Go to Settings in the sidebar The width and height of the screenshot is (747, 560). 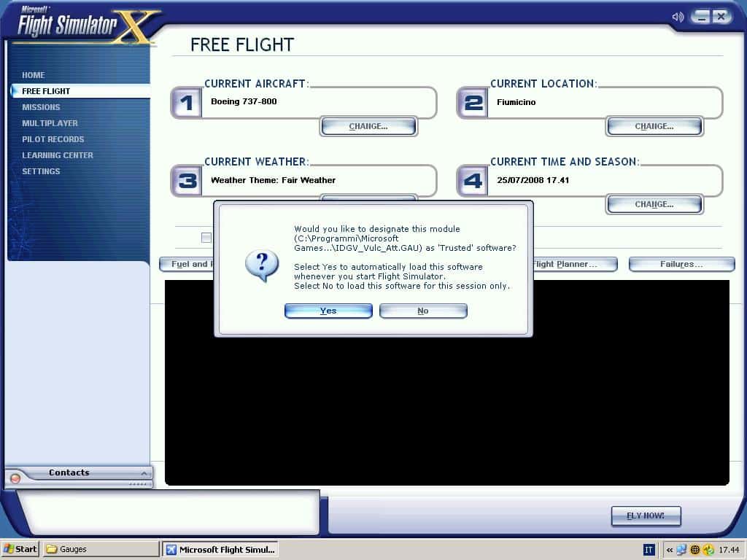pos(41,171)
